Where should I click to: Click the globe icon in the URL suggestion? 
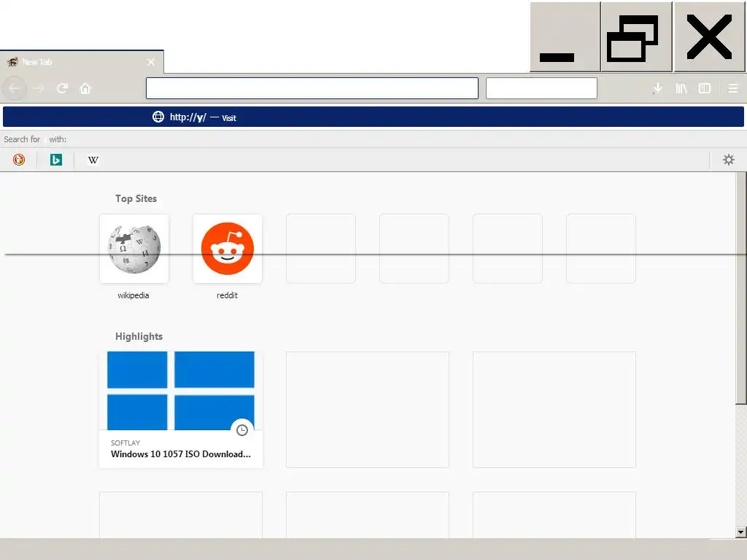click(158, 117)
